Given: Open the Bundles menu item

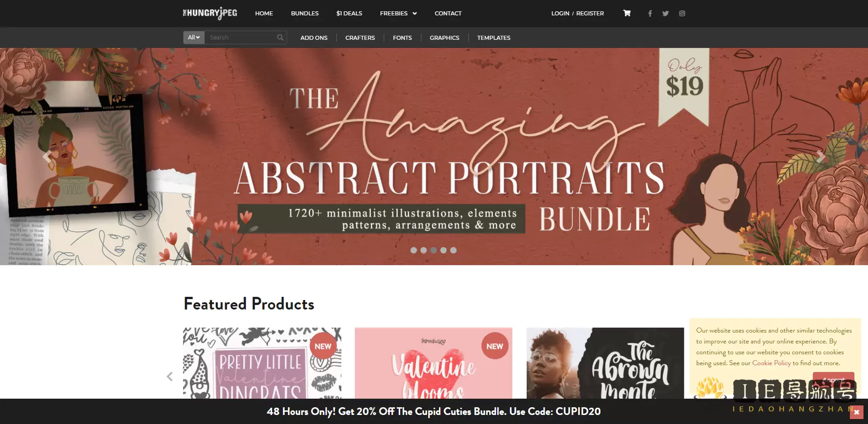Looking at the screenshot, I should [x=305, y=14].
